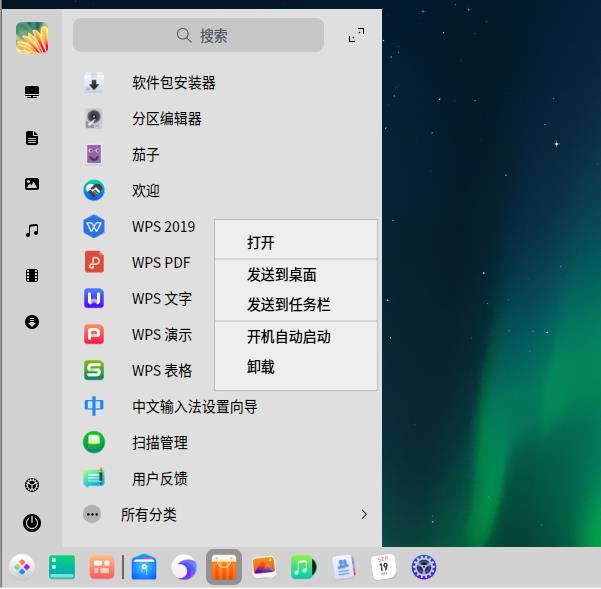This screenshot has width=601, height=589.
Task: Launch App Store from the taskbar
Action: 223,568
